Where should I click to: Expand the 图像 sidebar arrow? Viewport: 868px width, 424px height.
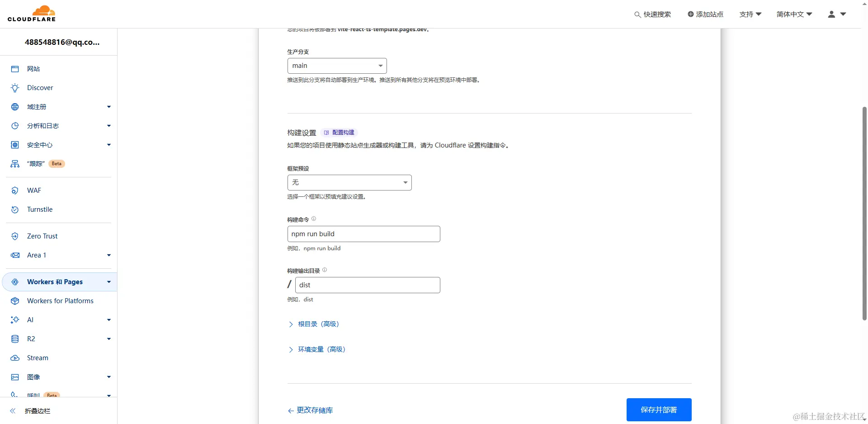tap(108, 377)
